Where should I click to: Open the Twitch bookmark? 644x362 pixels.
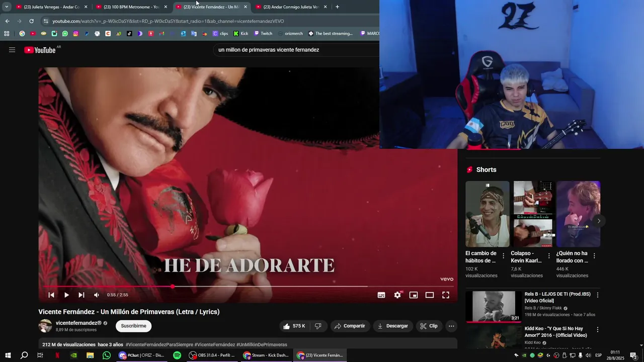[x=263, y=34]
